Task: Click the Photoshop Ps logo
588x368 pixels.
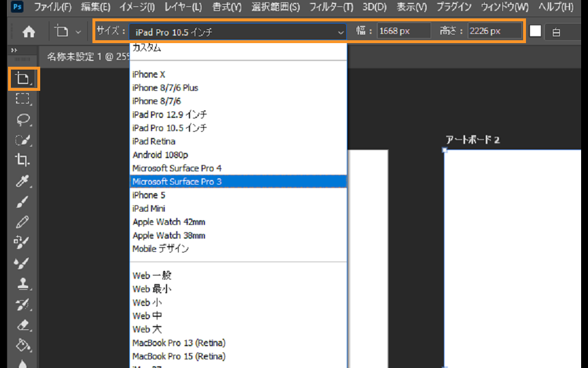Action: coord(17,7)
